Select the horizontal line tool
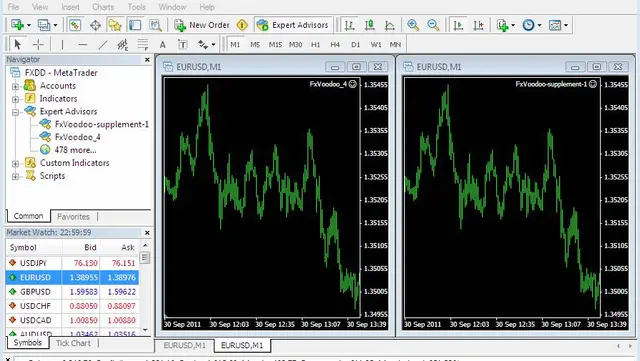640x361 pixels. pos(83,44)
